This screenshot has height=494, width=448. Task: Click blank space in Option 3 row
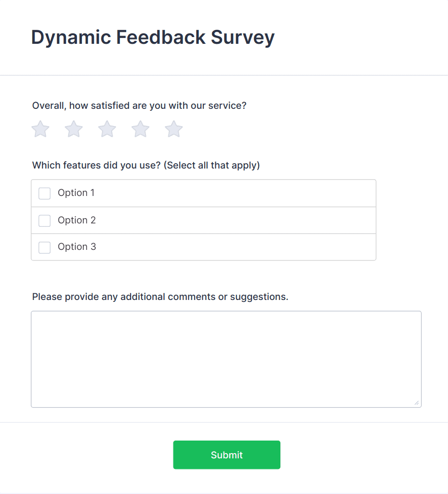coord(241,247)
